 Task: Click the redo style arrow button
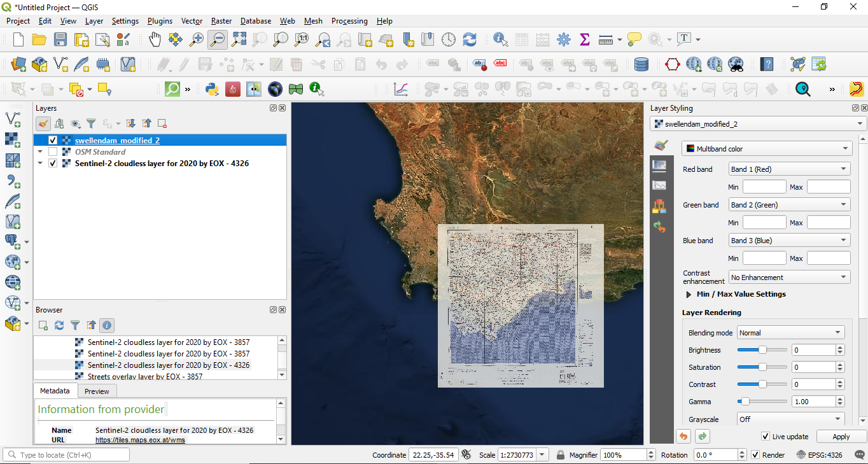[703, 436]
